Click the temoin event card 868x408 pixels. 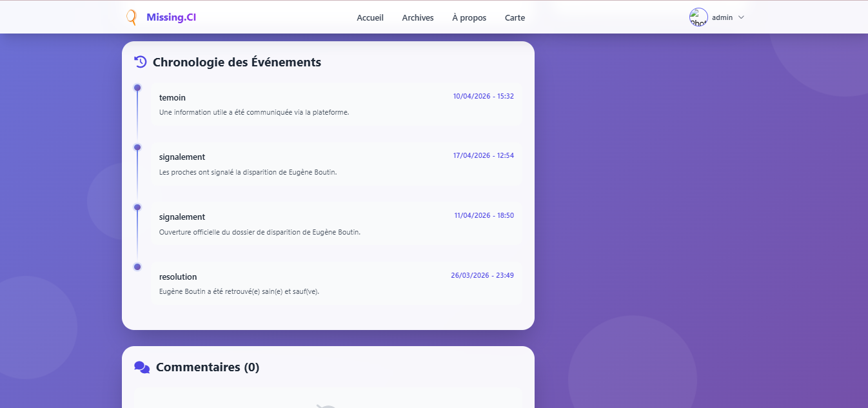tap(336, 104)
